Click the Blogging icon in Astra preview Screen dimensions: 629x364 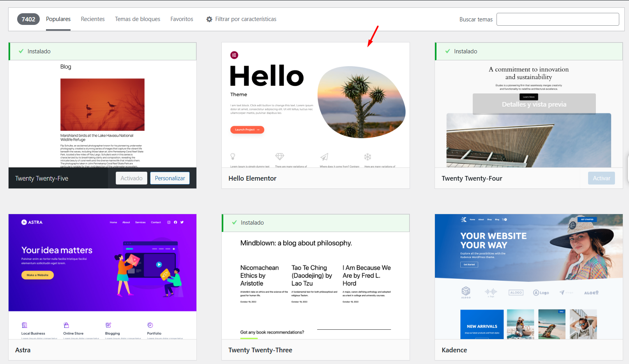click(x=108, y=325)
